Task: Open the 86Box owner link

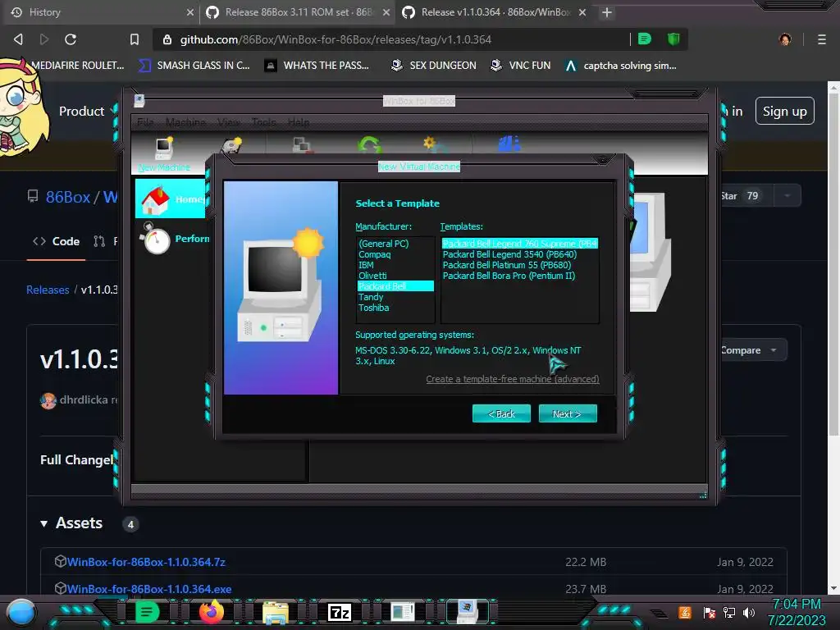Action: [68, 197]
